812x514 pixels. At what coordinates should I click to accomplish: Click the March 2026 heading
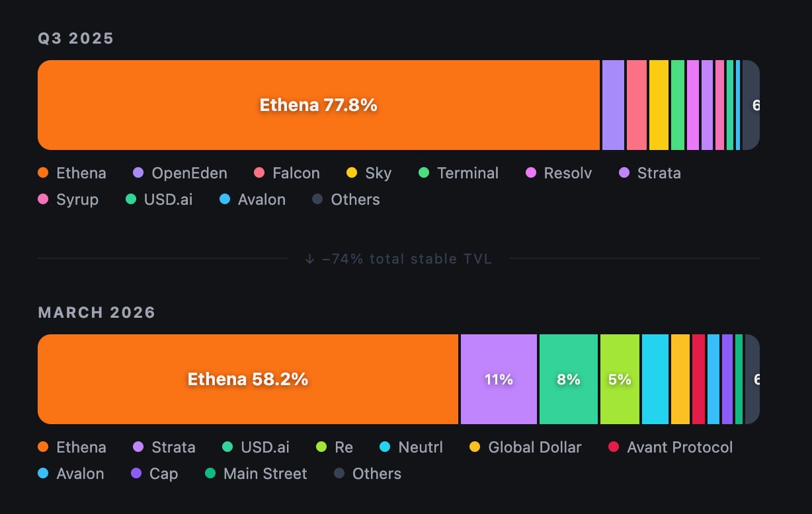coord(97,312)
